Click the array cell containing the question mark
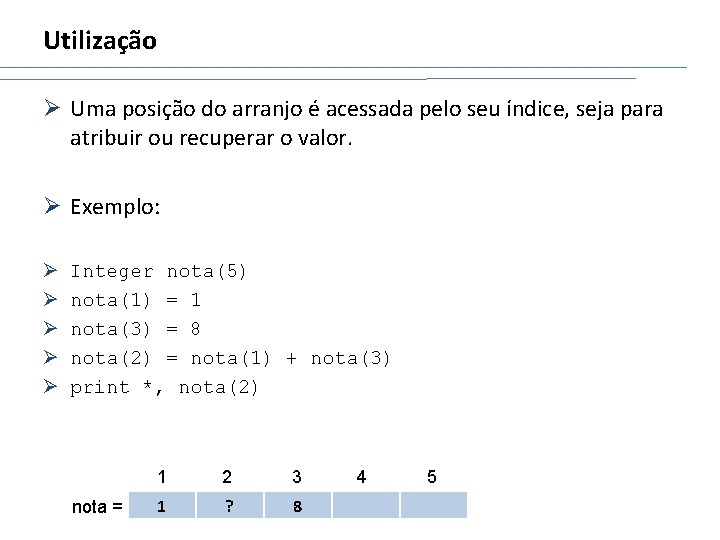 pyautogui.click(x=229, y=506)
